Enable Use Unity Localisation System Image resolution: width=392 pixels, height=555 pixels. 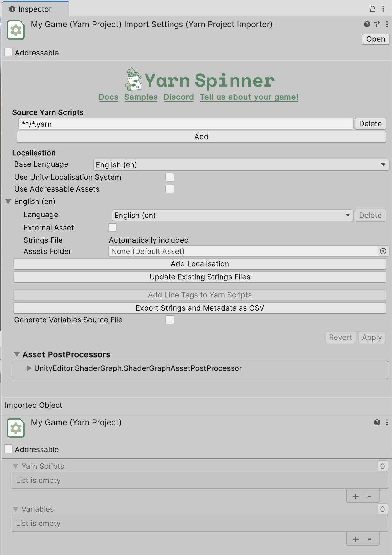tap(170, 177)
